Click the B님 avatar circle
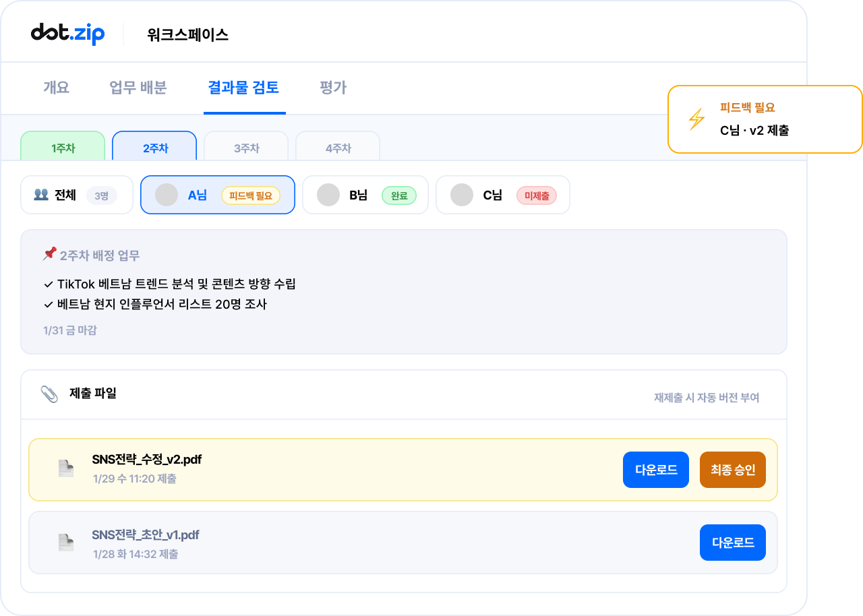This screenshot has width=863, height=616. pos(328,195)
